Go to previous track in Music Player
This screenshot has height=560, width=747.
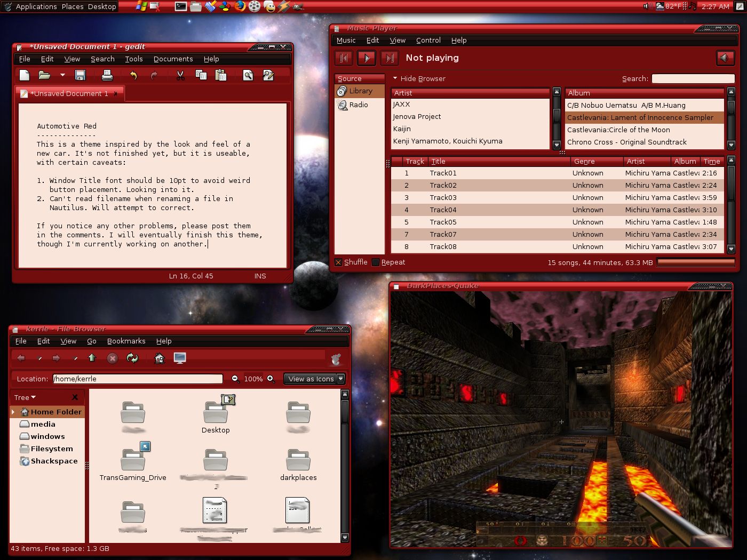coord(344,58)
